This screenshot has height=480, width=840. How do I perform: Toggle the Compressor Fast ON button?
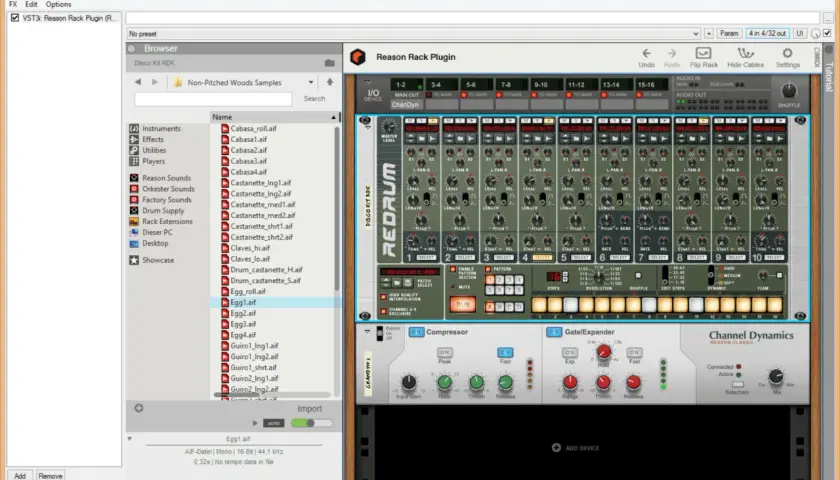click(505, 352)
